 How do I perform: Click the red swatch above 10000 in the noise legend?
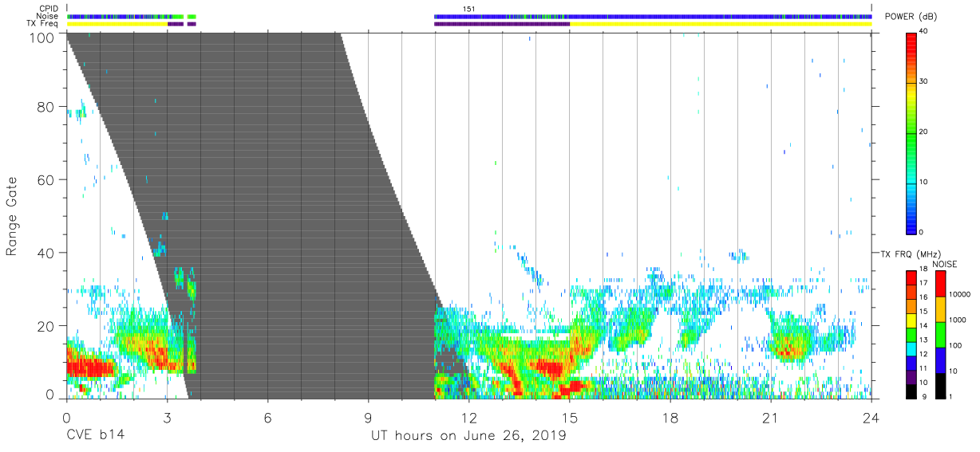(x=940, y=284)
